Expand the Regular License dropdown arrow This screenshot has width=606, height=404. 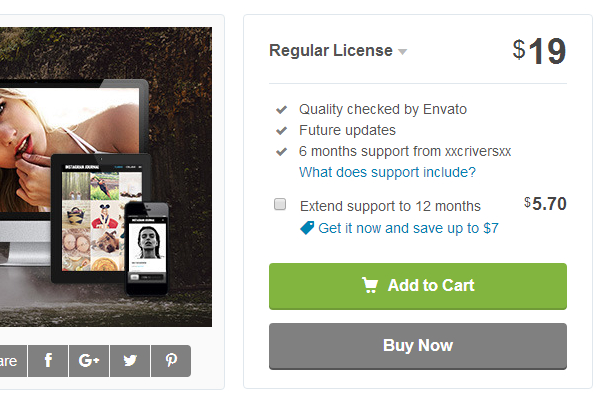(x=402, y=52)
